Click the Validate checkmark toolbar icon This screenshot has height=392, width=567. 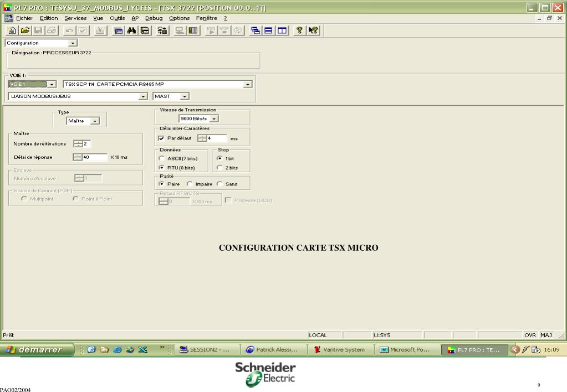[x=83, y=30]
